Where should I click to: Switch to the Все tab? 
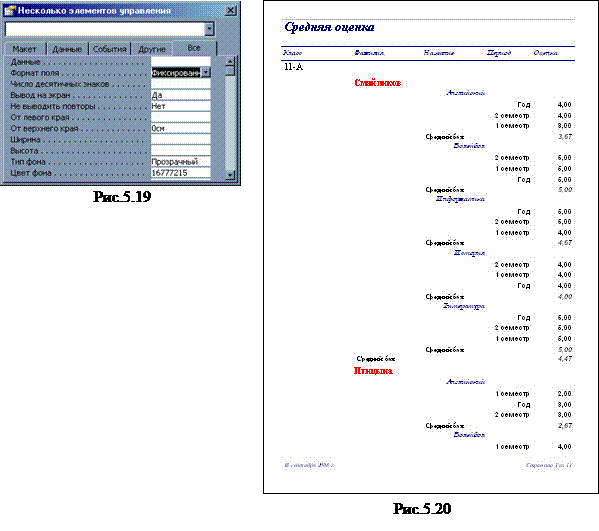coord(194,48)
